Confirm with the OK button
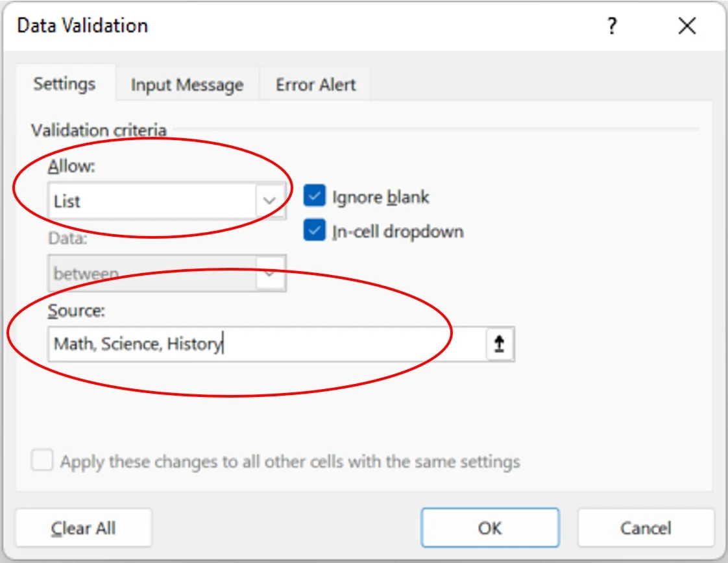This screenshot has height=563, width=728. point(489,528)
